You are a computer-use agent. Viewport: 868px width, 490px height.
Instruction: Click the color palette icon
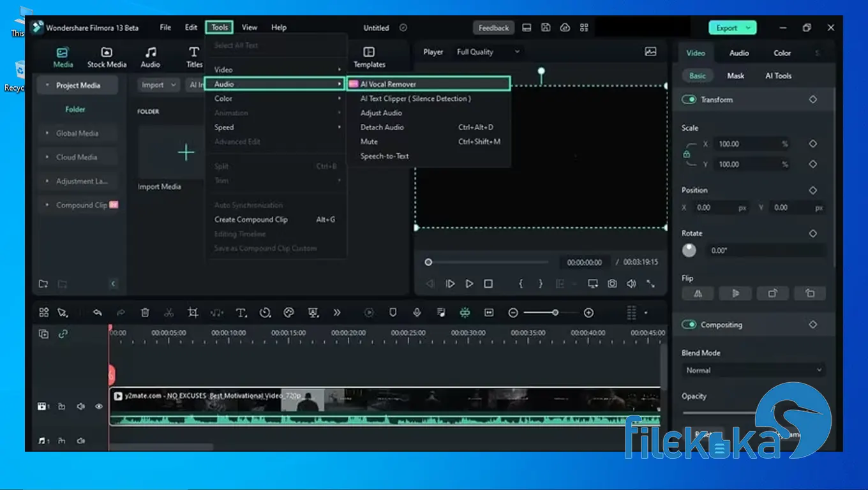[288, 313]
